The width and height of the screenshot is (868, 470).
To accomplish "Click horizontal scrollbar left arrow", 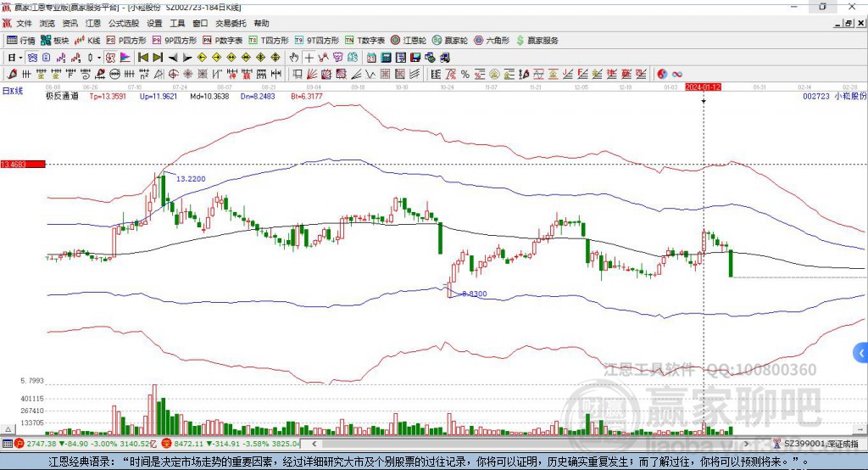I will (x=314, y=444).
